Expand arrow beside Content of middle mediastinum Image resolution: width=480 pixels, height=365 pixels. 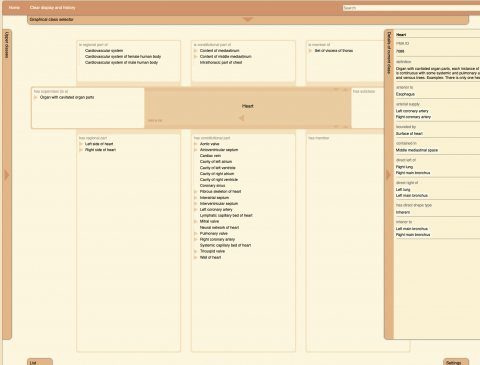[196, 57]
